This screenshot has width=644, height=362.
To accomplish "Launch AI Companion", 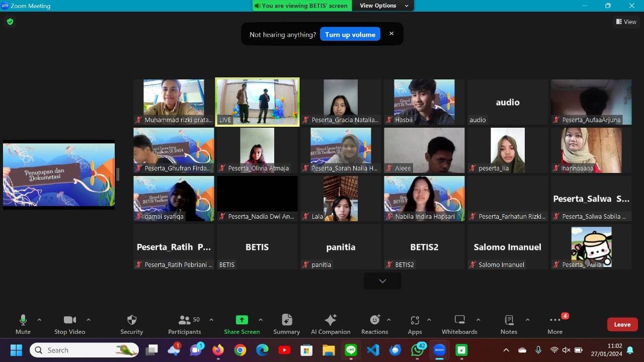I will pos(331,324).
